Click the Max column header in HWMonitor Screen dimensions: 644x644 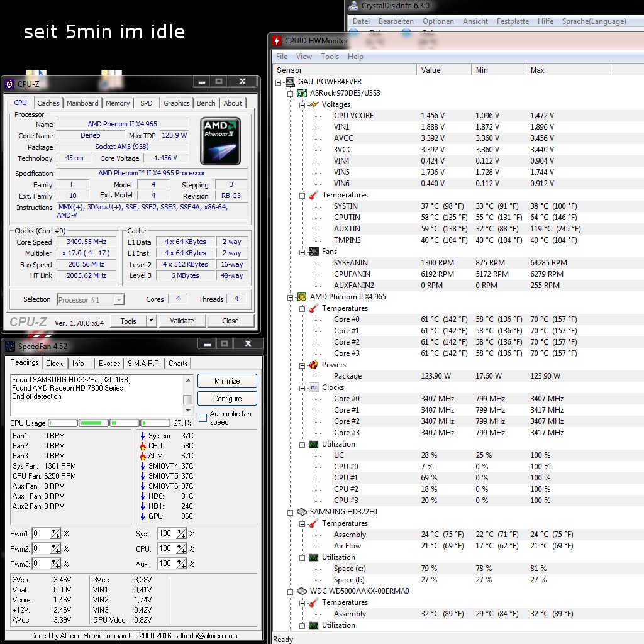tap(569, 70)
